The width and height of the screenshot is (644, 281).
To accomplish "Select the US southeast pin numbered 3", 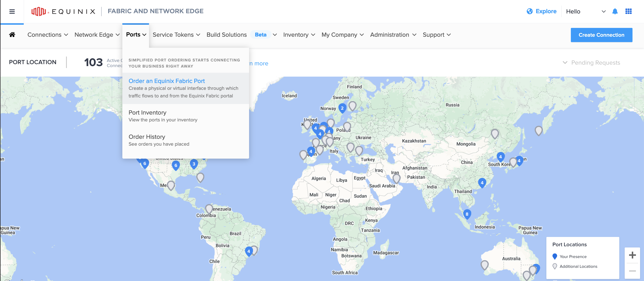I will pos(194,164).
